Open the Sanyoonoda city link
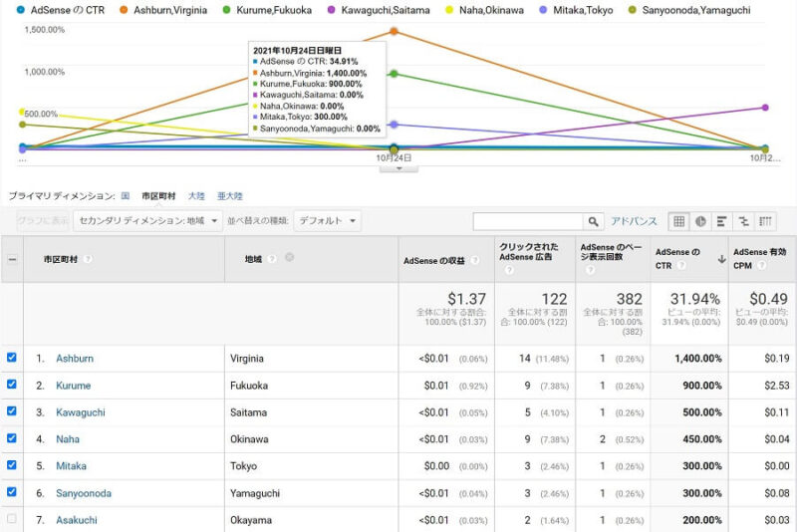This screenshot has height=532, width=797. pyautogui.click(x=84, y=493)
